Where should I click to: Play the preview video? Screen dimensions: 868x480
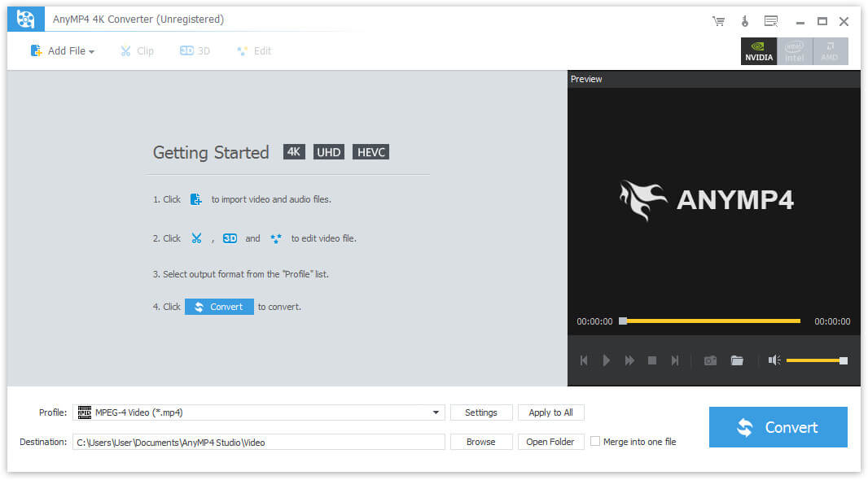(607, 360)
